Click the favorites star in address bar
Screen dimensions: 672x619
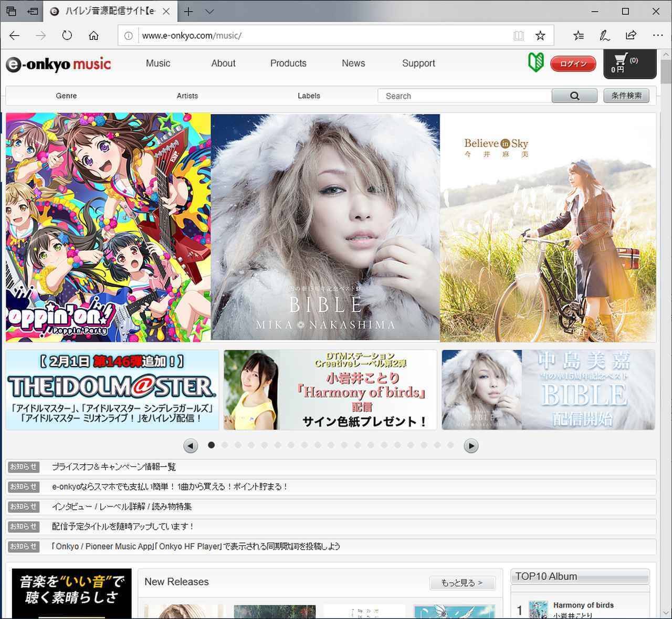[x=540, y=36]
